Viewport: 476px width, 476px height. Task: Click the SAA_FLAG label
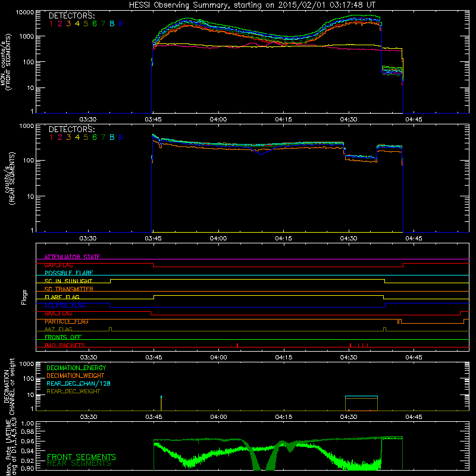pyautogui.click(x=58, y=314)
